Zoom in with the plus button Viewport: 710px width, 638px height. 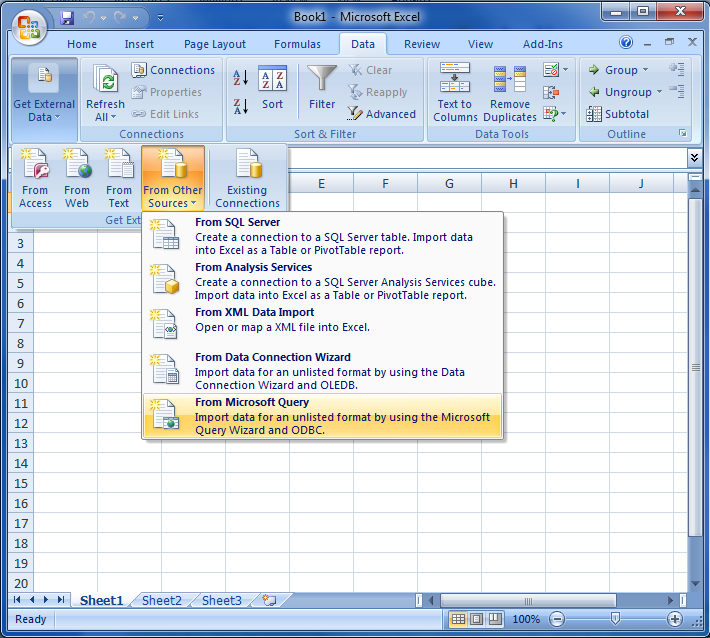[x=675, y=619]
